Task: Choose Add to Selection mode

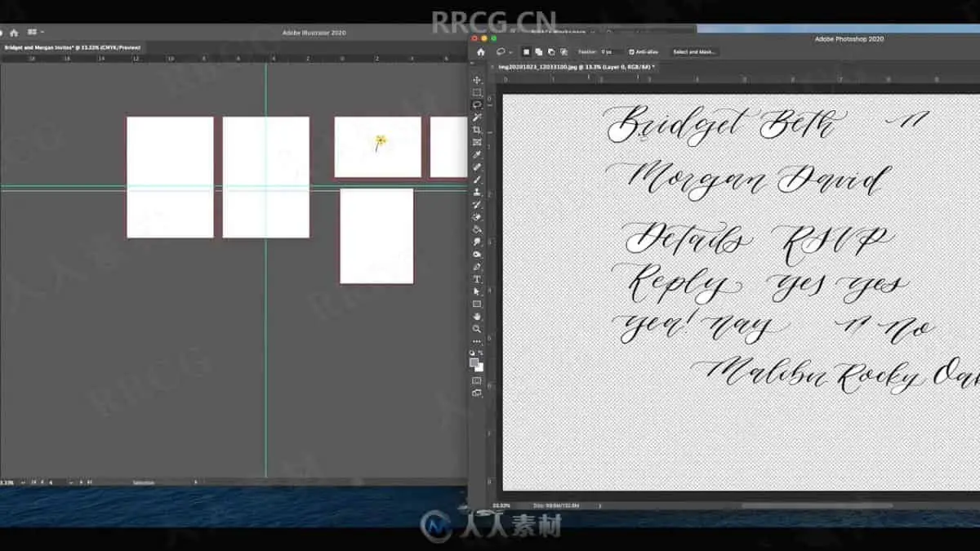Action: pos(539,51)
